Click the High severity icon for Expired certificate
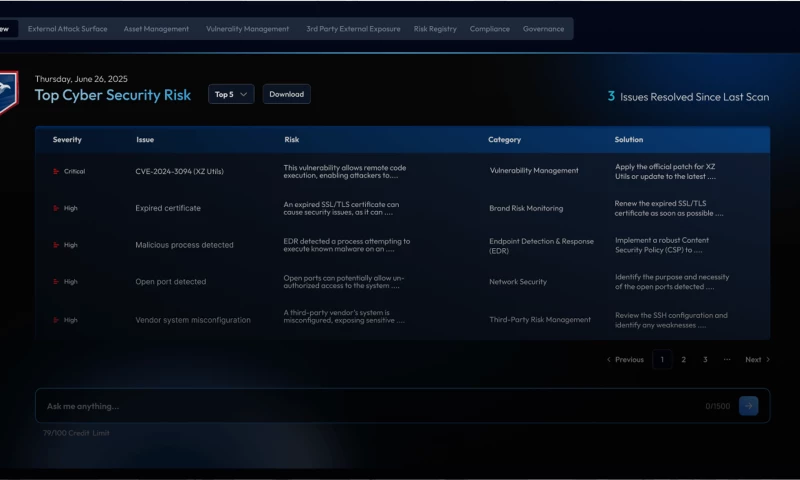This screenshot has width=800, height=480. pyautogui.click(x=56, y=208)
